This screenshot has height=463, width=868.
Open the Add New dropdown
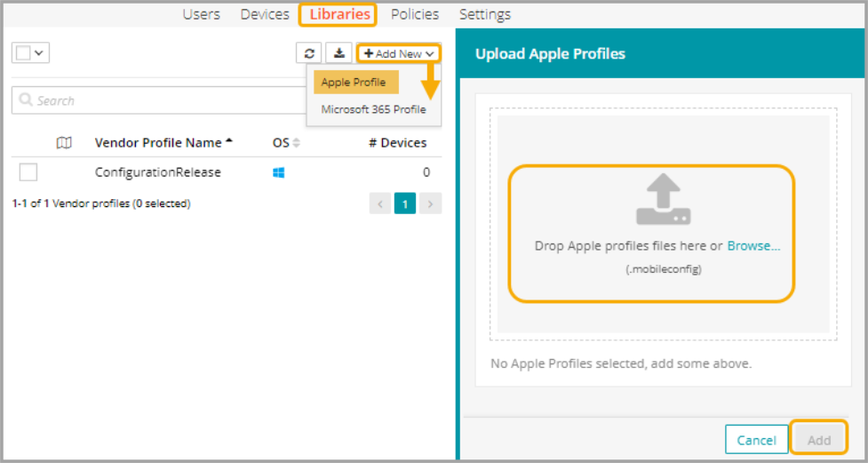[x=399, y=53]
